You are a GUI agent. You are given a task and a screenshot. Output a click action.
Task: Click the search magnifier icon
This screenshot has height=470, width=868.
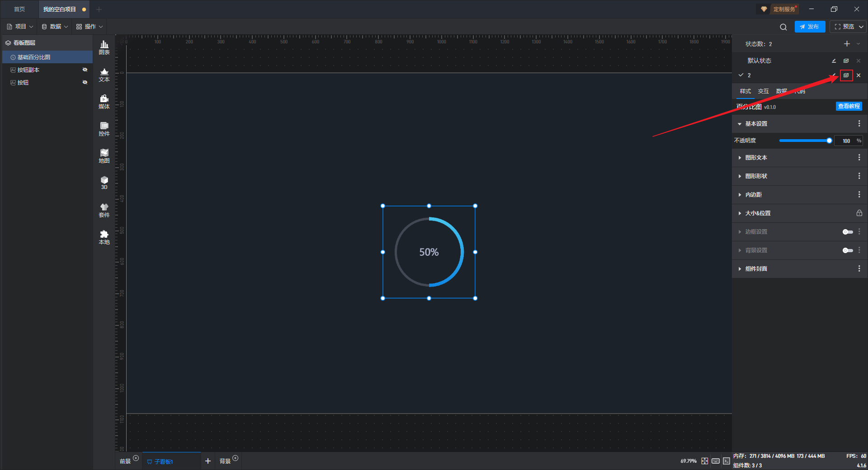[x=783, y=27]
